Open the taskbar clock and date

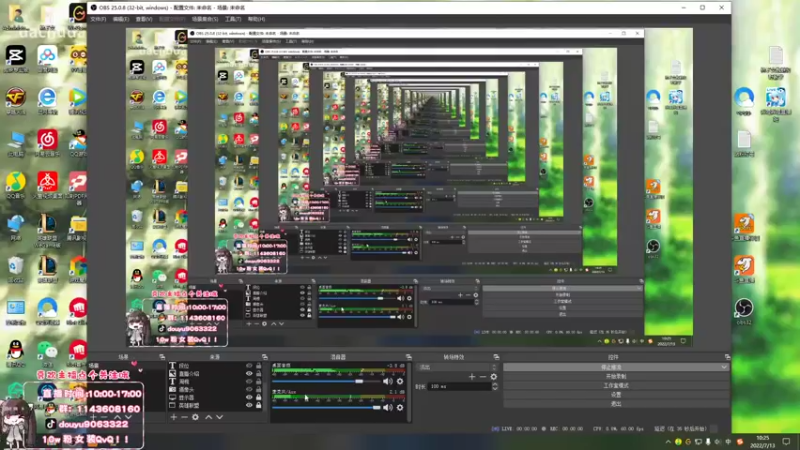click(x=763, y=441)
